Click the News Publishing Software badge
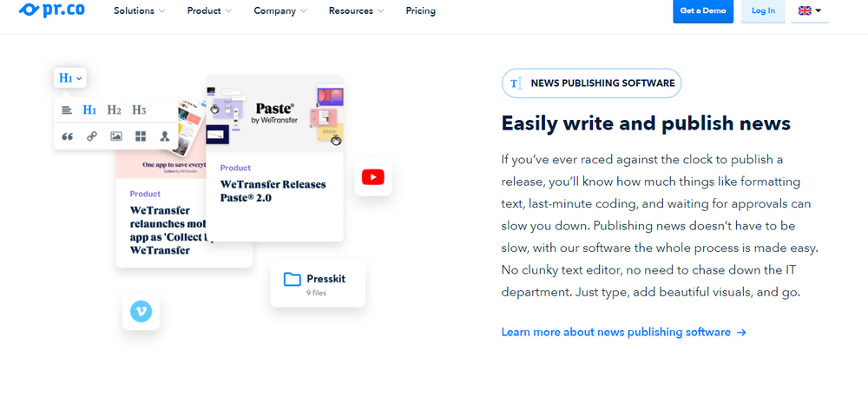This screenshot has height=404, width=868. [591, 83]
